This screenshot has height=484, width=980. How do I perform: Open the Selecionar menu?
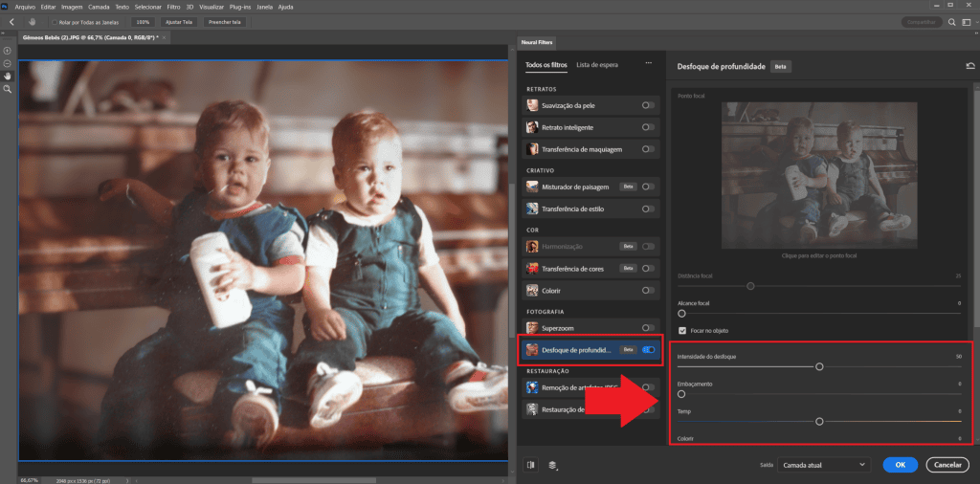(147, 7)
